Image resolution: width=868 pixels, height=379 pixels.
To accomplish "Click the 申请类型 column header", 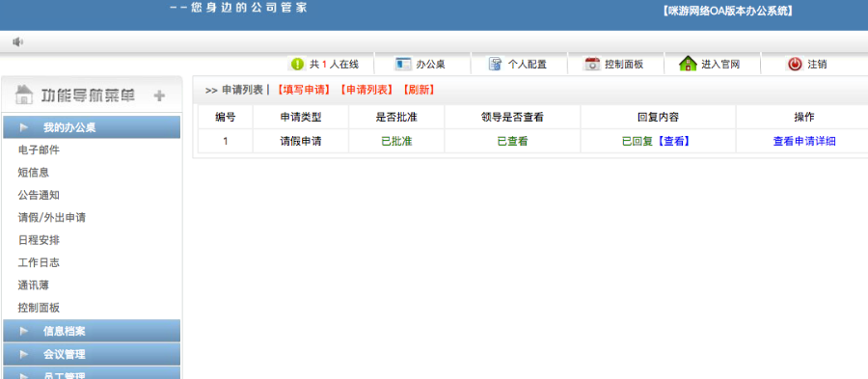I will pyautogui.click(x=301, y=117).
